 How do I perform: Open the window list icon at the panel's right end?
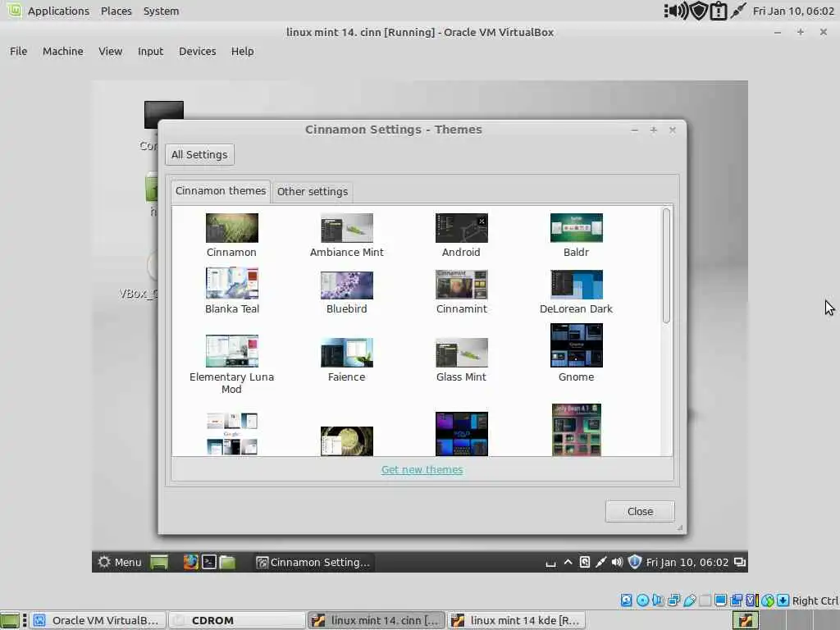coord(740,562)
